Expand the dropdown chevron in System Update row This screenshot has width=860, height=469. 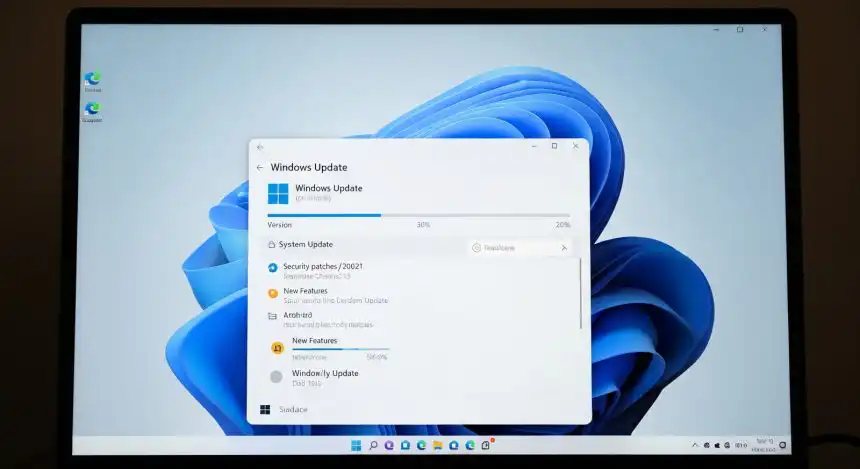point(563,248)
